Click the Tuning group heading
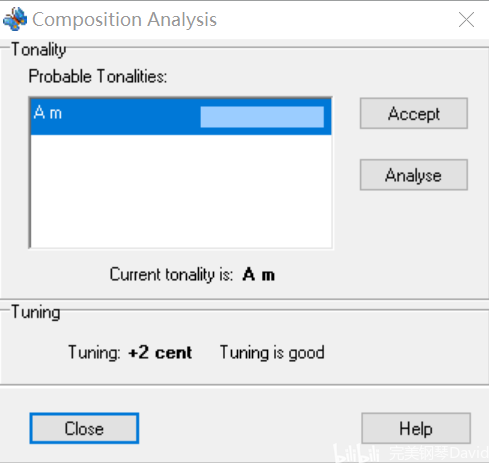This screenshot has width=489, height=463. pos(36,313)
